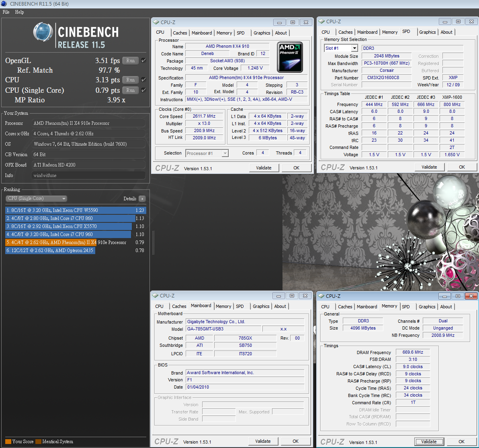Viewport: 479px width, 448px height.
Task: Click the Cinebench logo sphere icon
Action: pos(43,32)
